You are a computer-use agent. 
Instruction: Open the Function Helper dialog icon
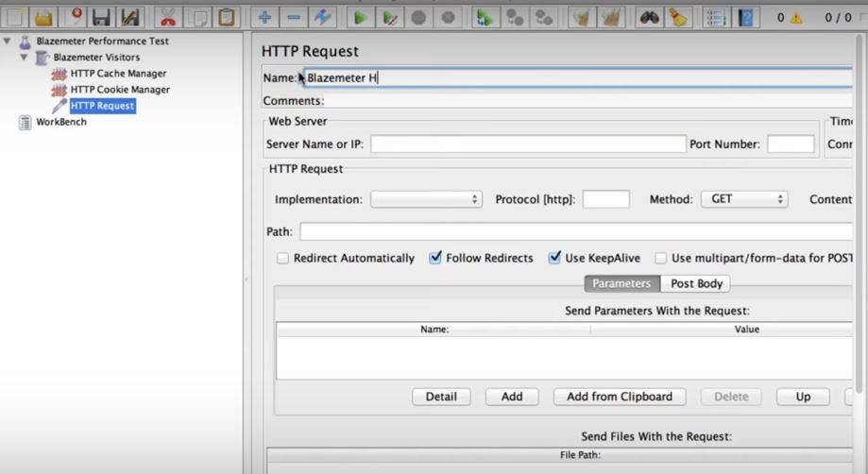(x=716, y=18)
